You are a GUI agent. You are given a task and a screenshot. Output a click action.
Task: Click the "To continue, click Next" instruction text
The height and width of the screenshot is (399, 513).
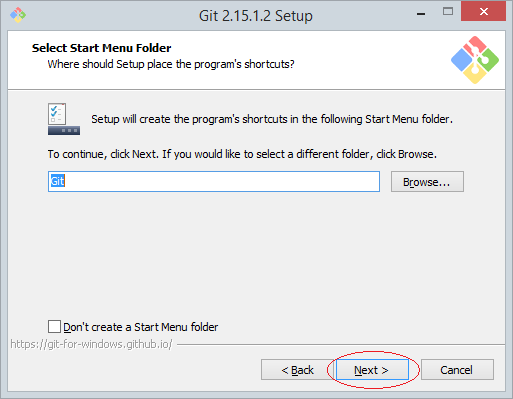242,154
